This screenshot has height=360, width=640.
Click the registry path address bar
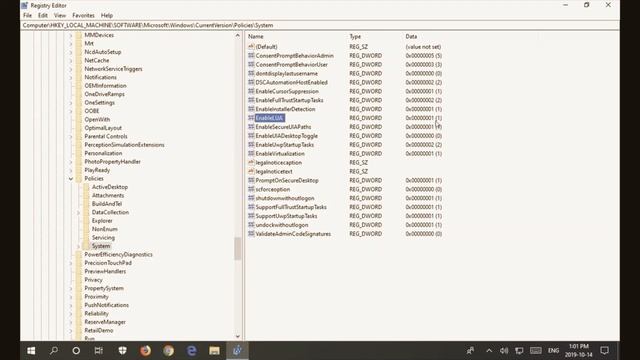tap(320, 25)
